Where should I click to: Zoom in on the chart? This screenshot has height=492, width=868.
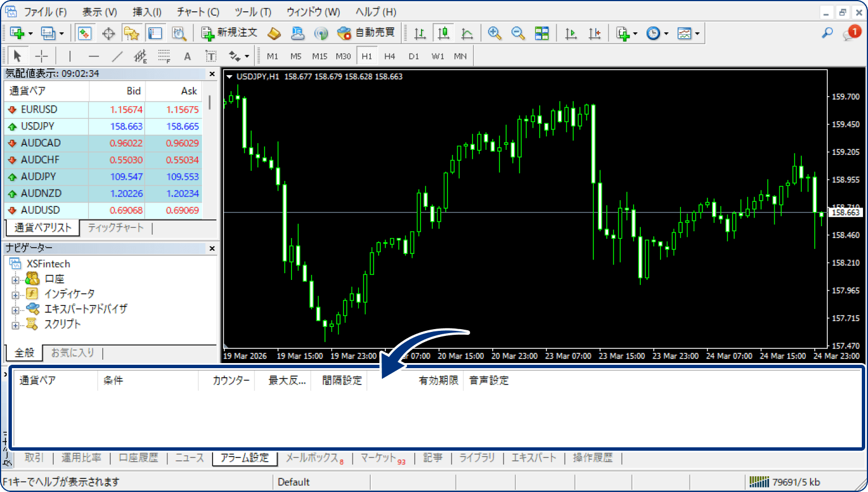[494, 33]
